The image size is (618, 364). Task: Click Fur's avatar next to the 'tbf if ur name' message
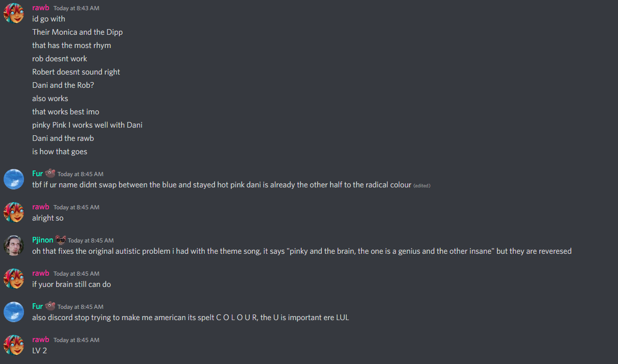coord(14,179)
